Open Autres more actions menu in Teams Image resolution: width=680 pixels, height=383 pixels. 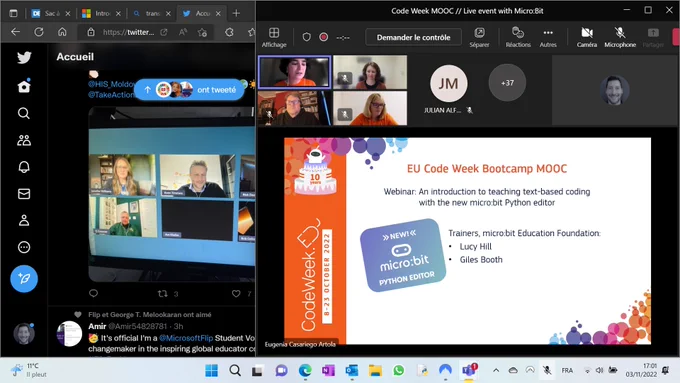pyautogui.click(x=548, y=37)
